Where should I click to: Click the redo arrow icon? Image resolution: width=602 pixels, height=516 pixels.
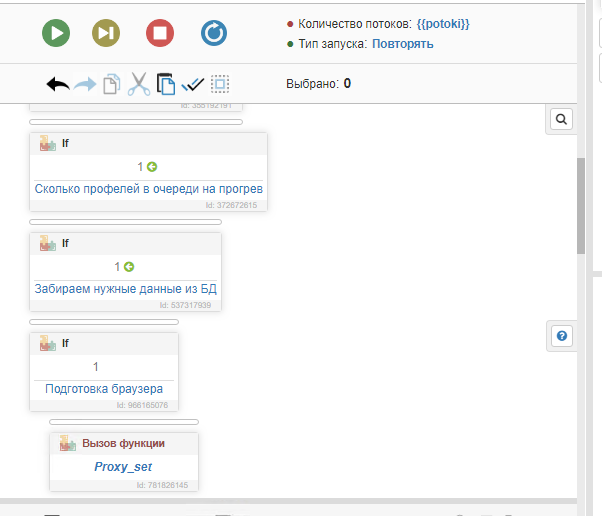[85, 85]
